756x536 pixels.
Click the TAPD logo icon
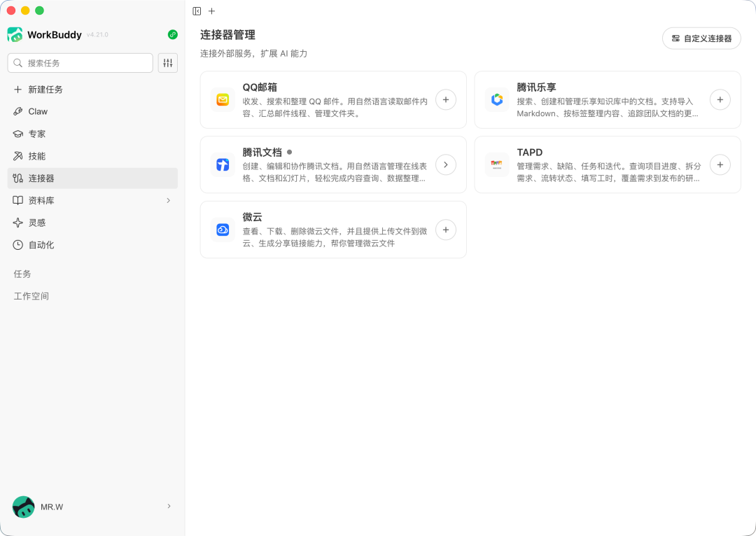click(x=497, y=165)
